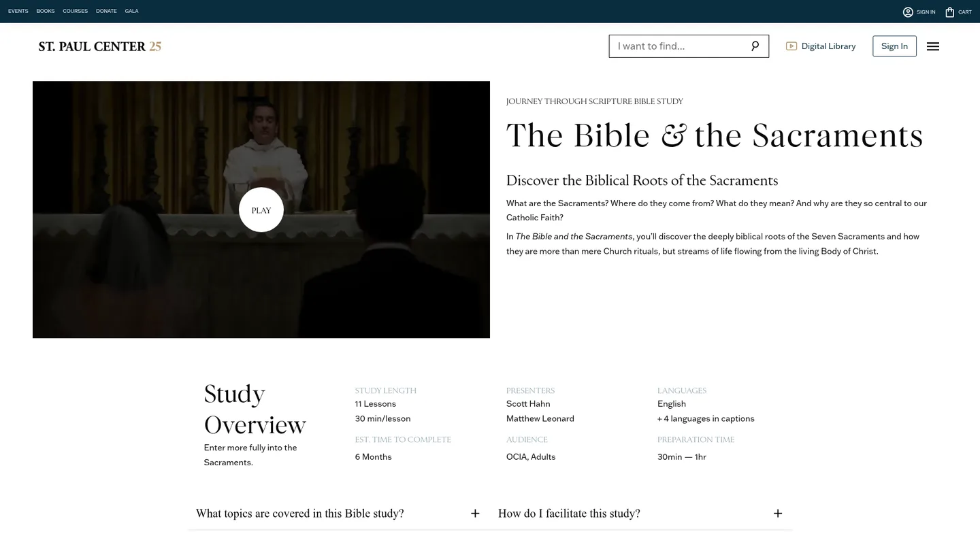980x551 pixels.
Task: Click the 'Study Overview' heading
Action: click(255, 410)
